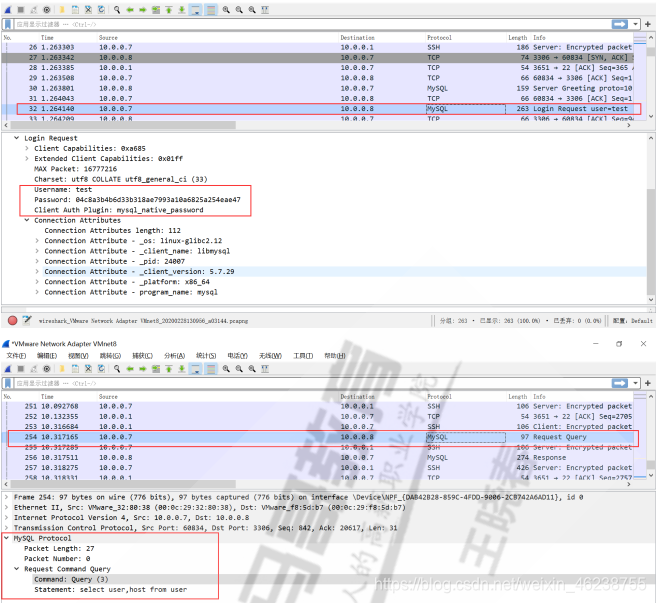This screenshot has height=603, width=656.
Task: Toggle auto-scroll during live capture, upper window
Action: tap(195, 10)
